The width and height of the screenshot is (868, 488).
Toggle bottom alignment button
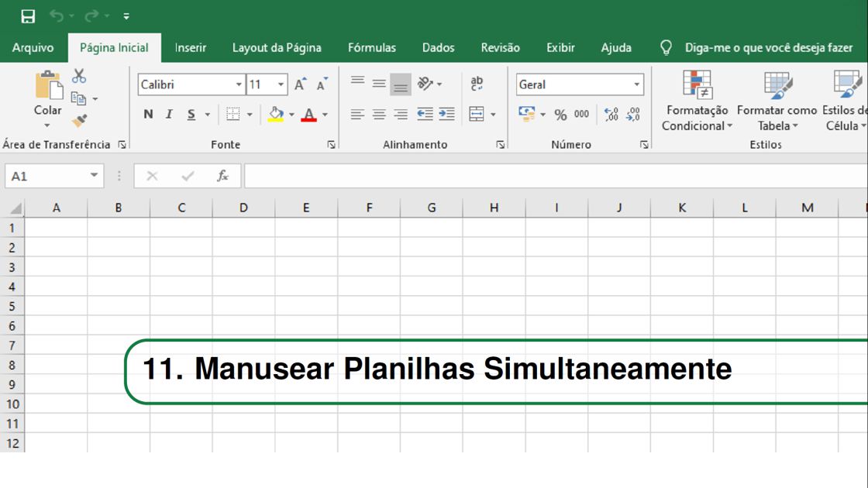coord(400,84)
